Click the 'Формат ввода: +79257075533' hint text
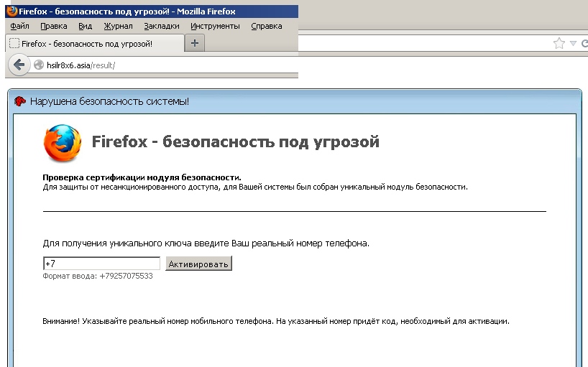The width and height of the screenshot is (588, 367). [98, 276]
